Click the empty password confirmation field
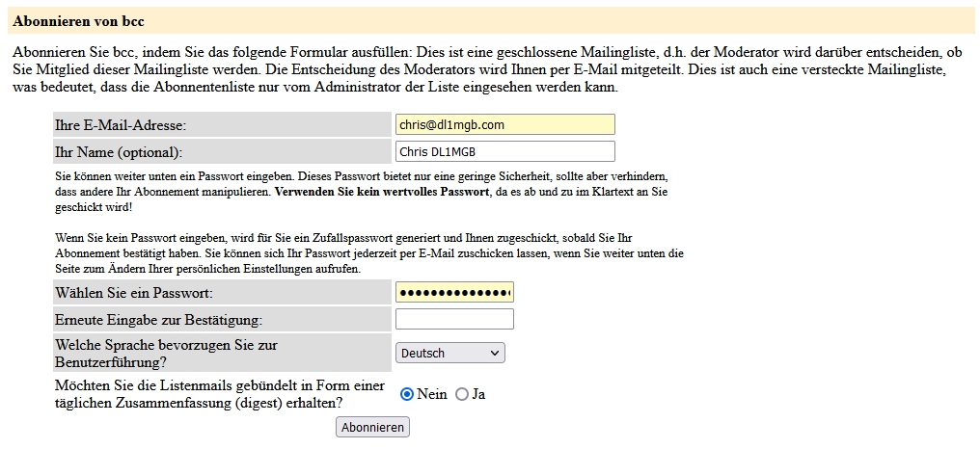Viewport: 980px width, 449px height. tap(454, 319)
